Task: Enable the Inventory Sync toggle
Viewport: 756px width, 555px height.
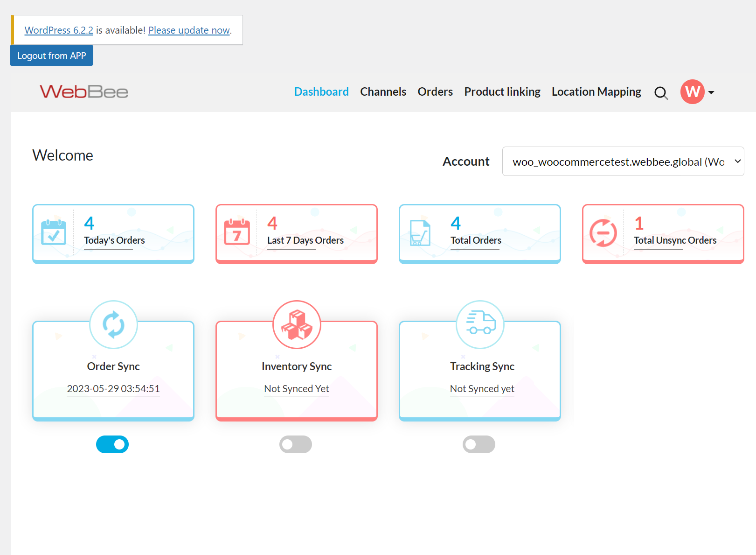Action: [x=296, y=444]
